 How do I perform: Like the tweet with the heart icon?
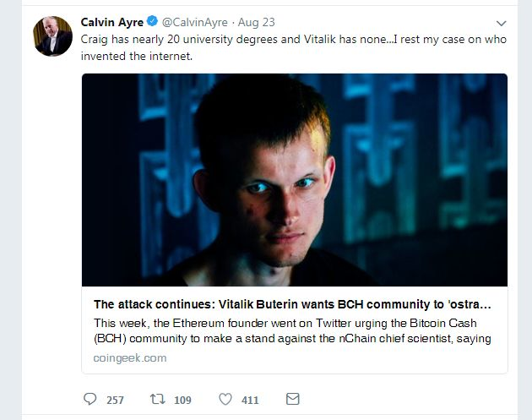coord(225,399)
